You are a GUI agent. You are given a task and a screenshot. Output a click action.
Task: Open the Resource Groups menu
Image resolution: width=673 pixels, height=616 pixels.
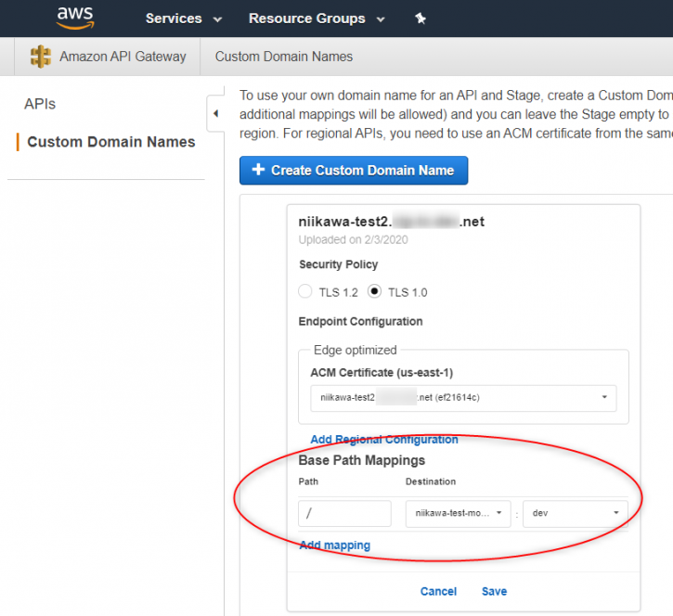tap(317, 19)
